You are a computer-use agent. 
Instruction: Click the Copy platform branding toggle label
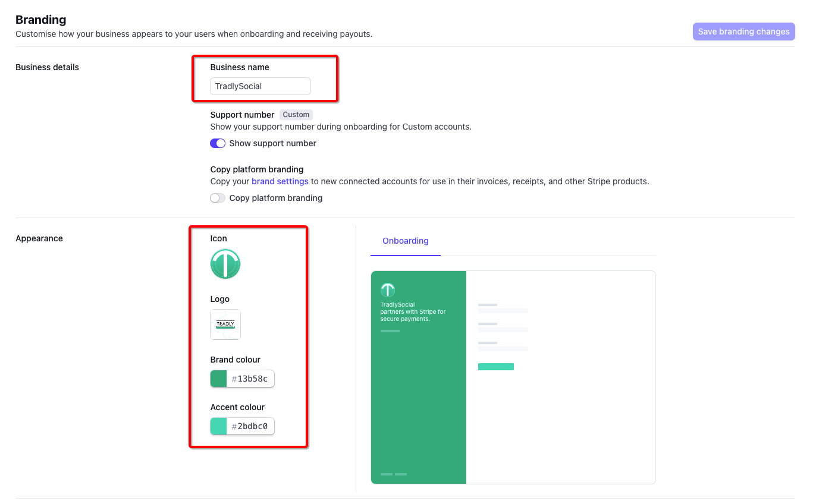(x=276, y=198)
